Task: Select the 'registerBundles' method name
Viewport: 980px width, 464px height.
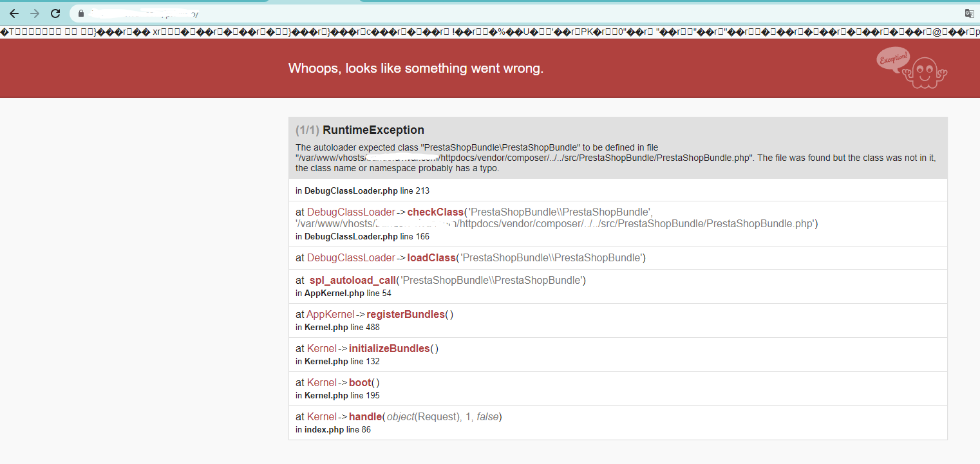Action: pyautogui.click(x=406, y=314)
